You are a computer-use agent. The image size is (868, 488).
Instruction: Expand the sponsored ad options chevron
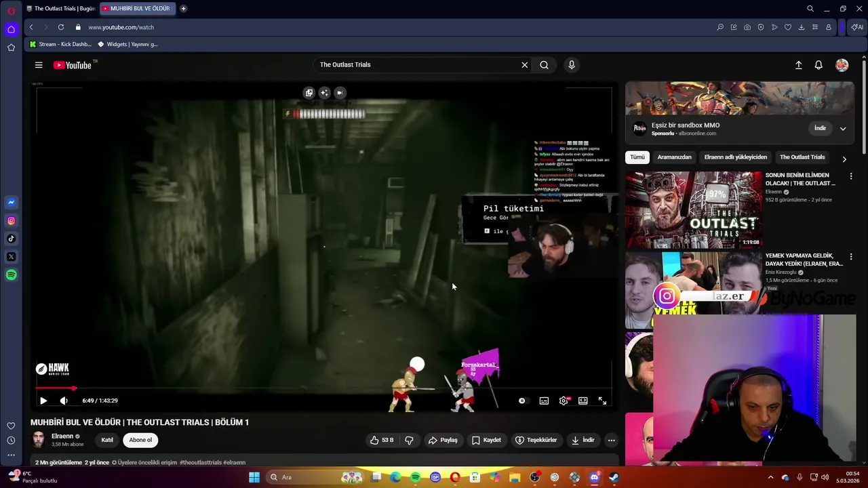click(843, 129)
